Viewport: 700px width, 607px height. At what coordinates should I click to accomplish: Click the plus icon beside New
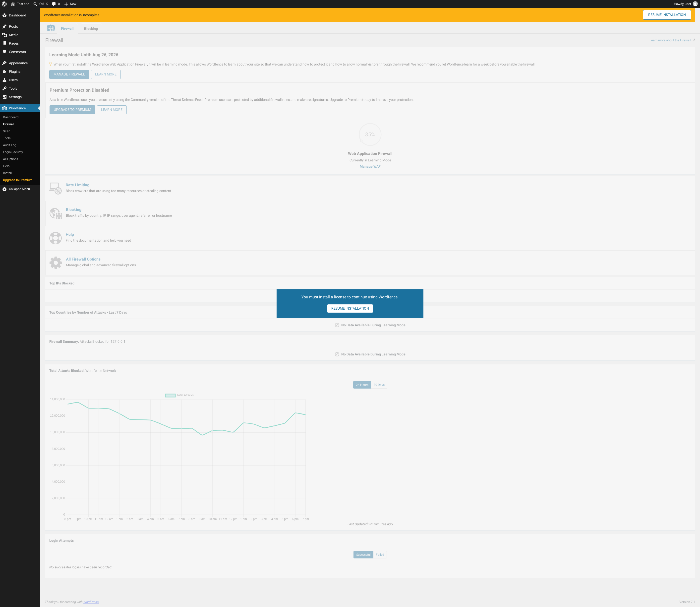[x=66, y=4]
